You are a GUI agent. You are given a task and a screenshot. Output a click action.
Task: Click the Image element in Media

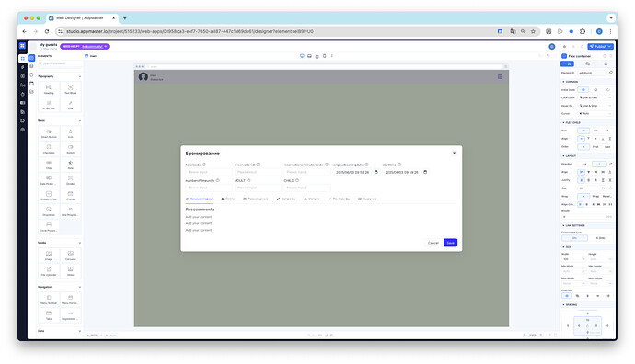click(x=49, y=256)
